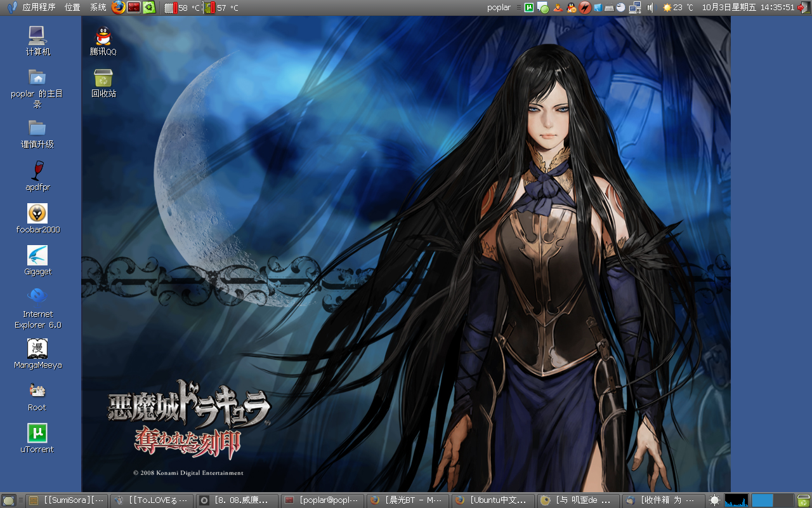Launch uTorrent from desktop icon

point(37,439)
